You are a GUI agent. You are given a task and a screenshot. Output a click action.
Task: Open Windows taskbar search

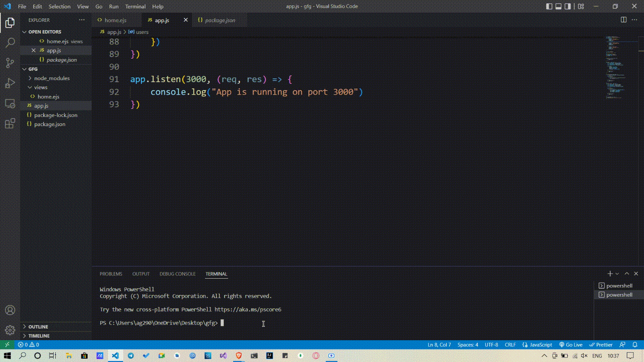(23, 355)
